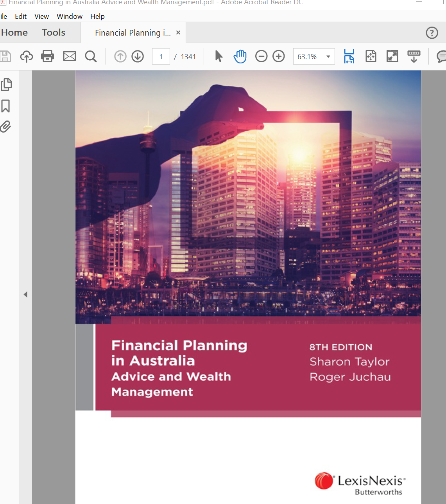The width and height of the screenshot is (446, 504).
Task: Go to next page arrow
Action: [138, 56]
